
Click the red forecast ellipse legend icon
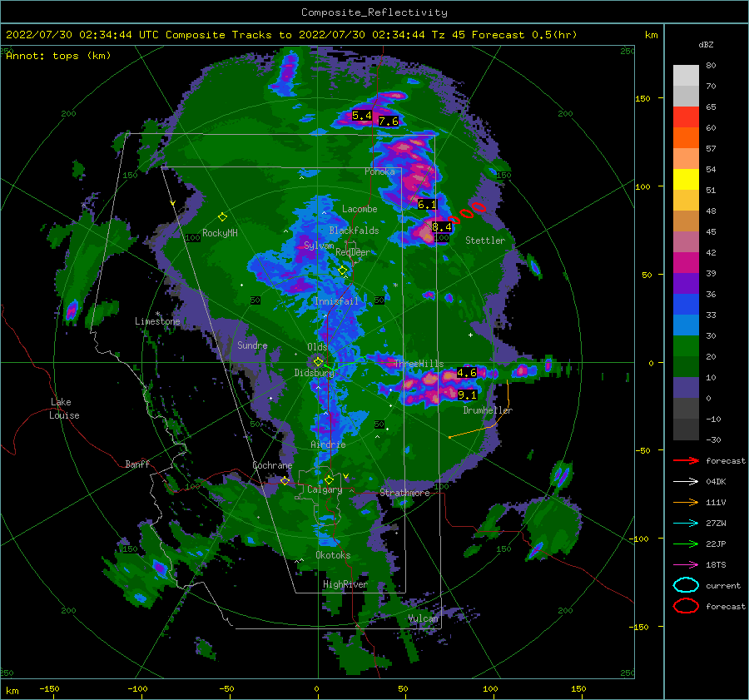(x=686, y=606)
